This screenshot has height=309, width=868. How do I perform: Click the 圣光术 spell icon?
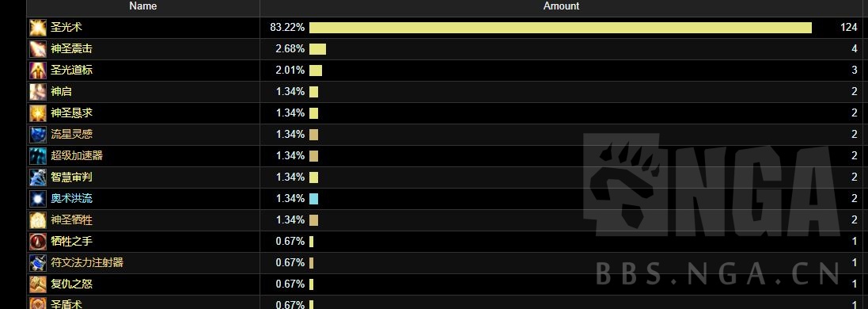(38, 28)
